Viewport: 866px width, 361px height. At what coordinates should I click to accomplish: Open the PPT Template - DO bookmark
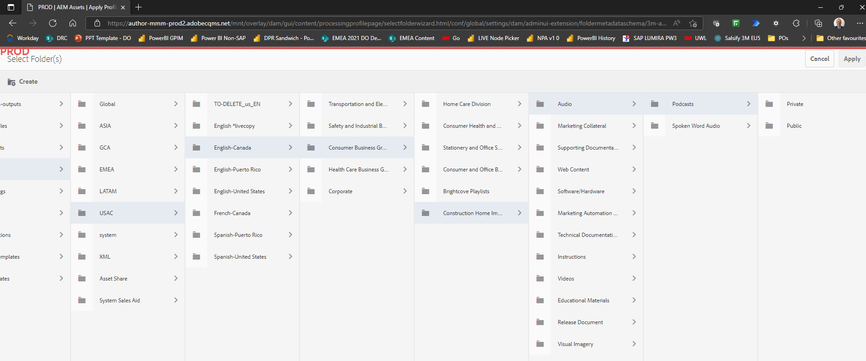102,39
